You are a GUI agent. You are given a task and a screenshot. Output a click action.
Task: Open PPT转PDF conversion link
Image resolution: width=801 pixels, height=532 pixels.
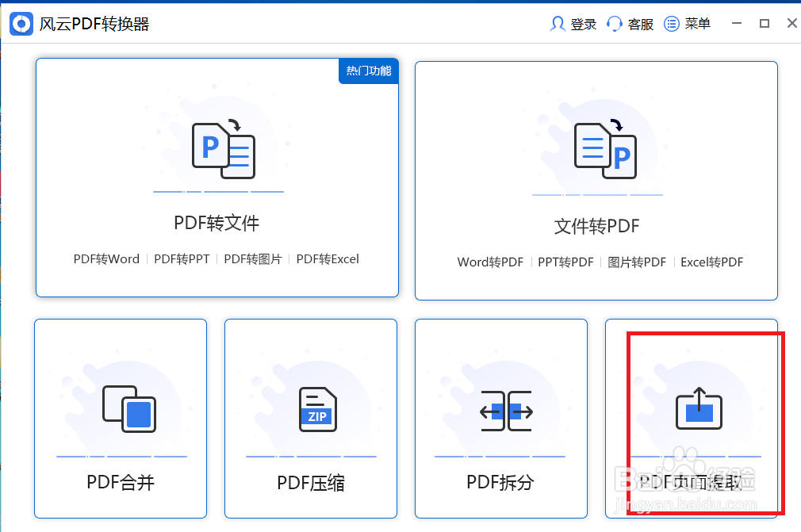pos(565,262)
